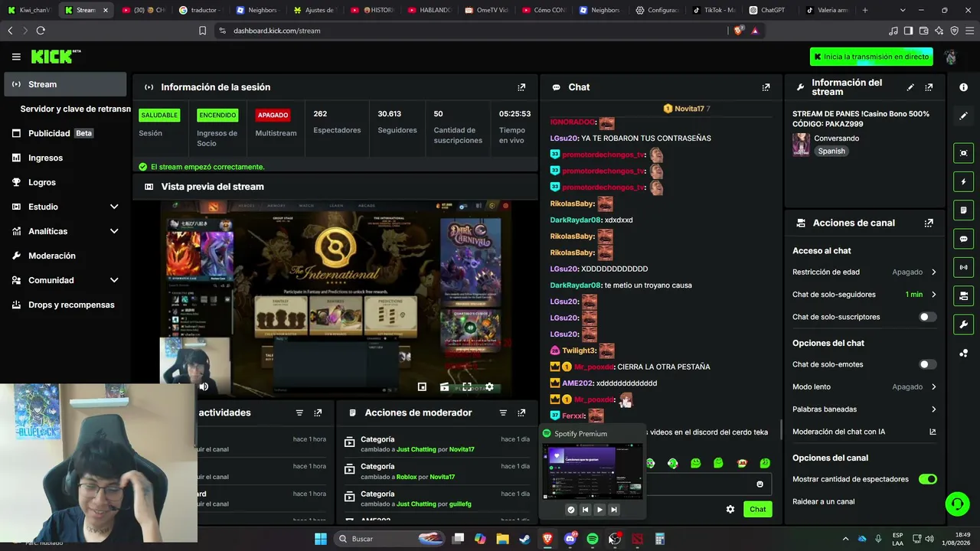Image resolution: width=980 pixels, height=551 pixels.
Task: Click the Windows Start button
Action: [321, 539]
